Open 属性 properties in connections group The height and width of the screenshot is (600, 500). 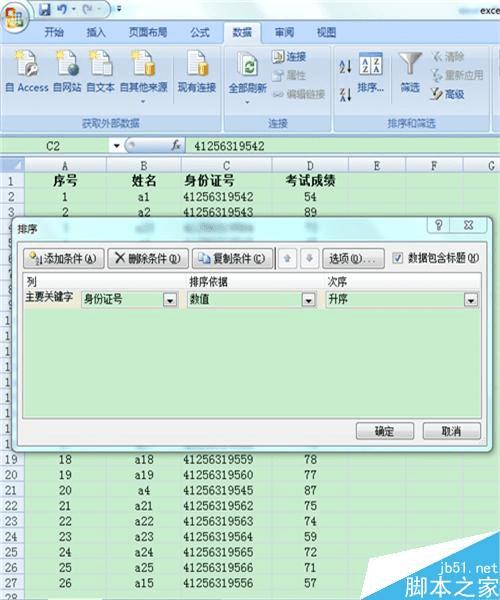[289, 75]
